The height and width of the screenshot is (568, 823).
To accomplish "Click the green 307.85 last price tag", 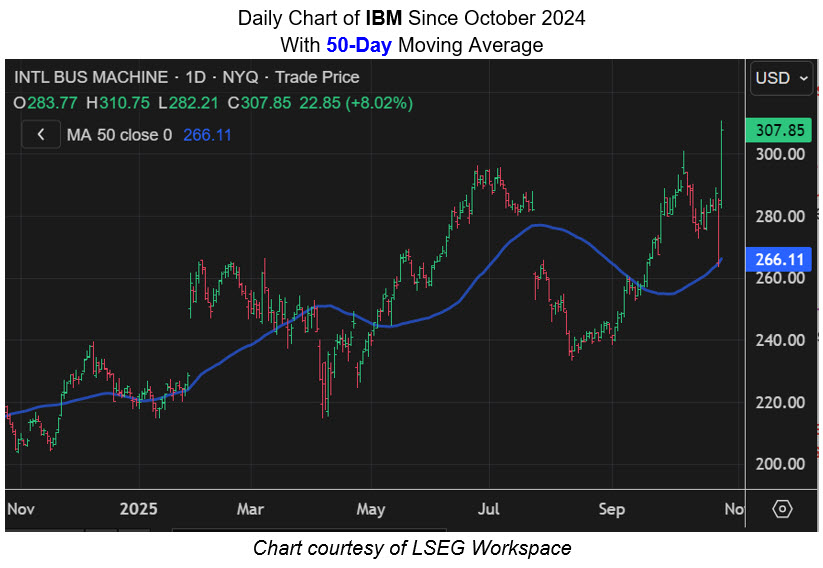I will pyautogui.click(x=780, y=130).
